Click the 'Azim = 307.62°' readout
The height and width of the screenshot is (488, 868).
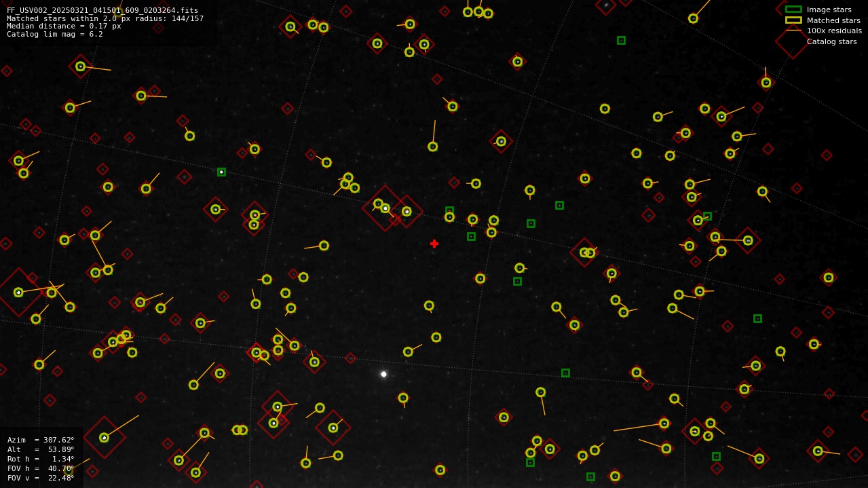click(41, 440)
